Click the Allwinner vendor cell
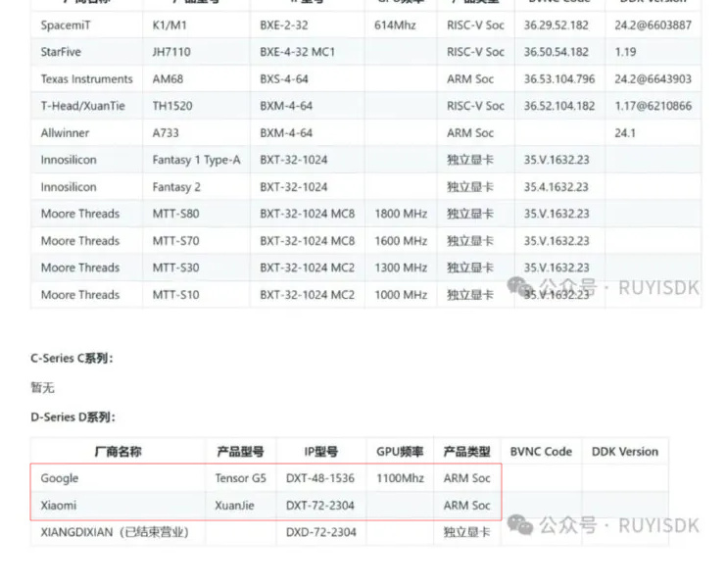This screenshot has height=588, width=727. pyautogui.click(x=65, y=133)
